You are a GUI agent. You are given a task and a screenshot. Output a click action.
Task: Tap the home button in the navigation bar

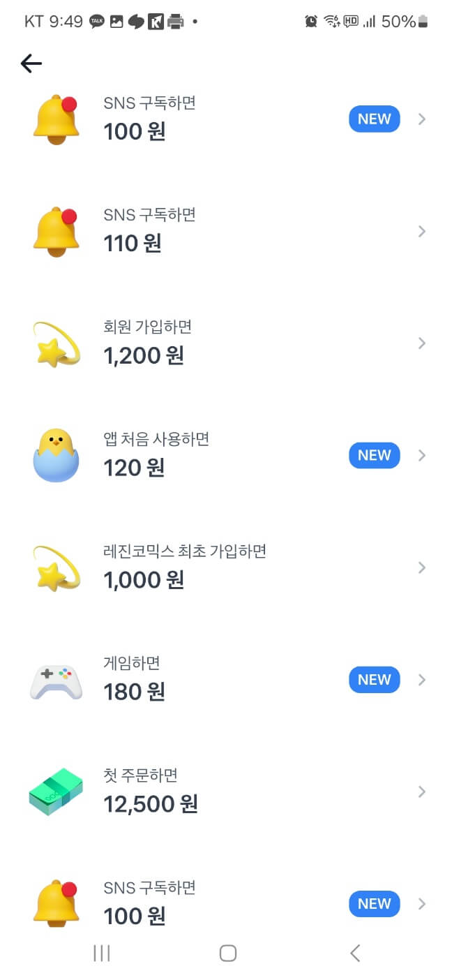[228, 953]
